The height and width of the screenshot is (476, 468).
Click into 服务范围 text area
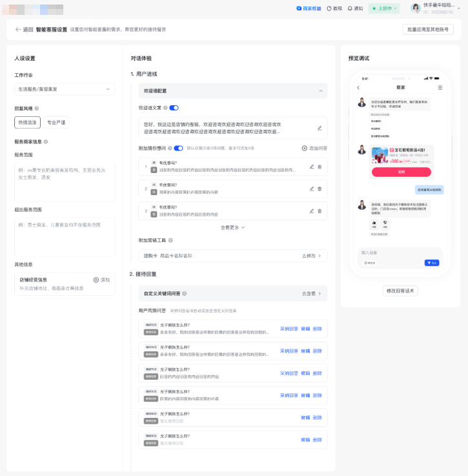[x=65, y=182]
